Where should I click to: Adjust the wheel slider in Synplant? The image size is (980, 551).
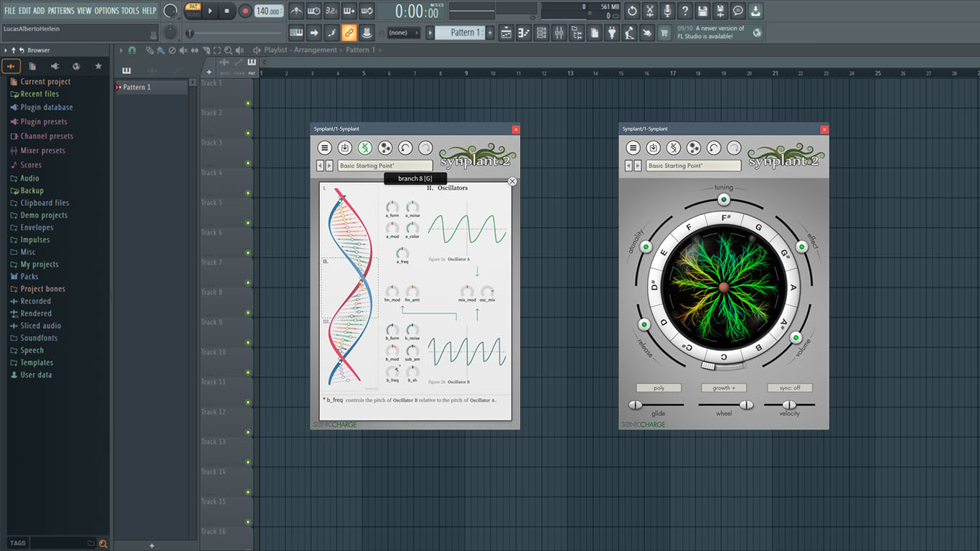[x=746, y=405]
